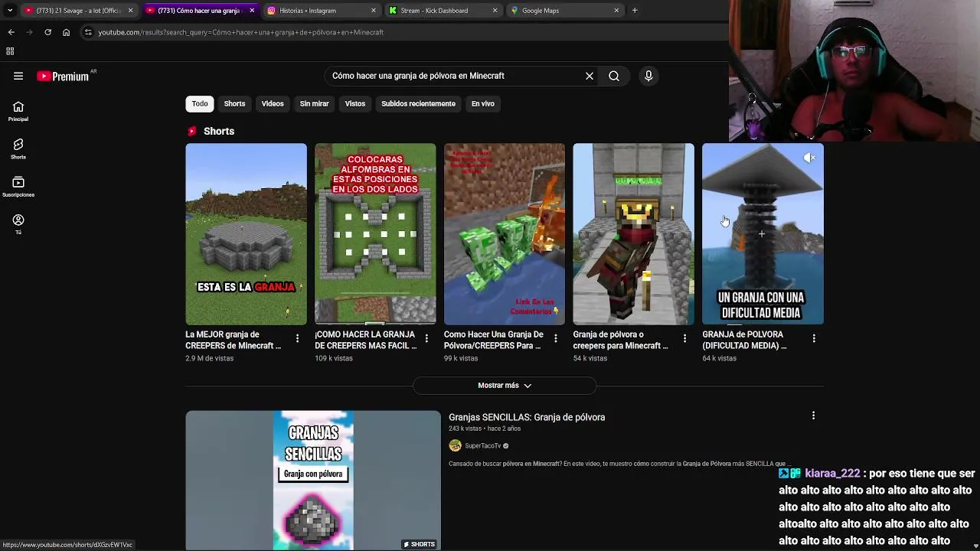Click browser back arrow
980x551 pixels.
[11, 32]
